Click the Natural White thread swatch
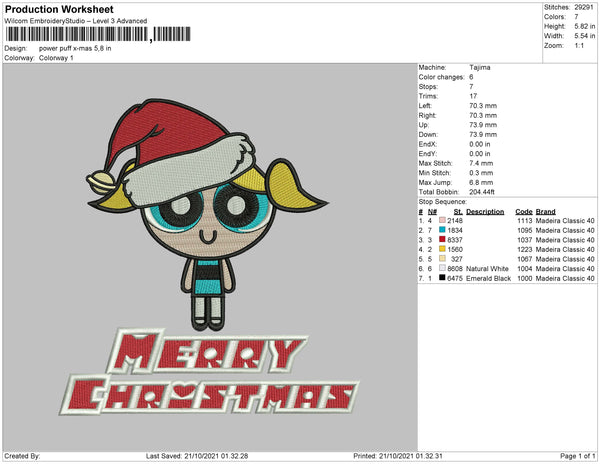 pos(442,268)
